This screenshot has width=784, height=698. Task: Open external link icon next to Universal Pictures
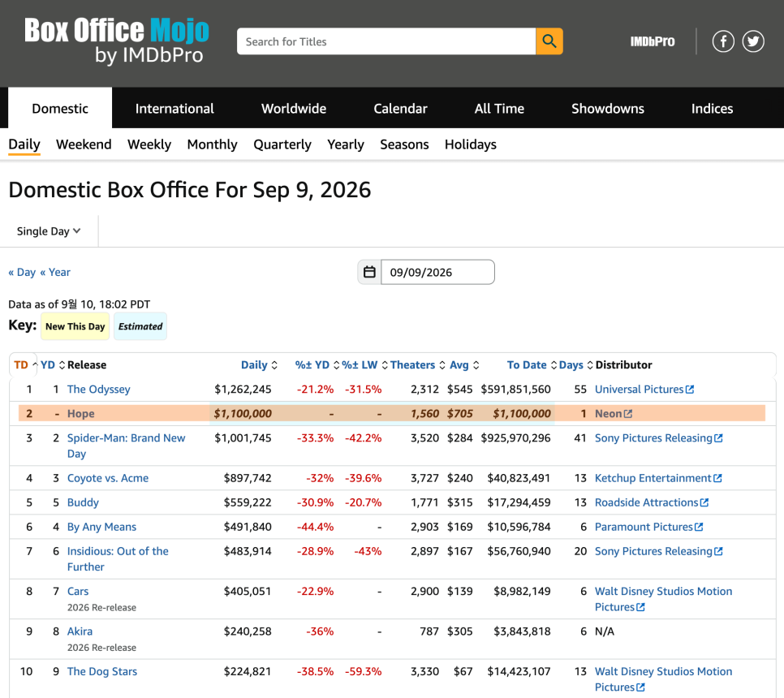pyautogui.click(x=690, y=390)
